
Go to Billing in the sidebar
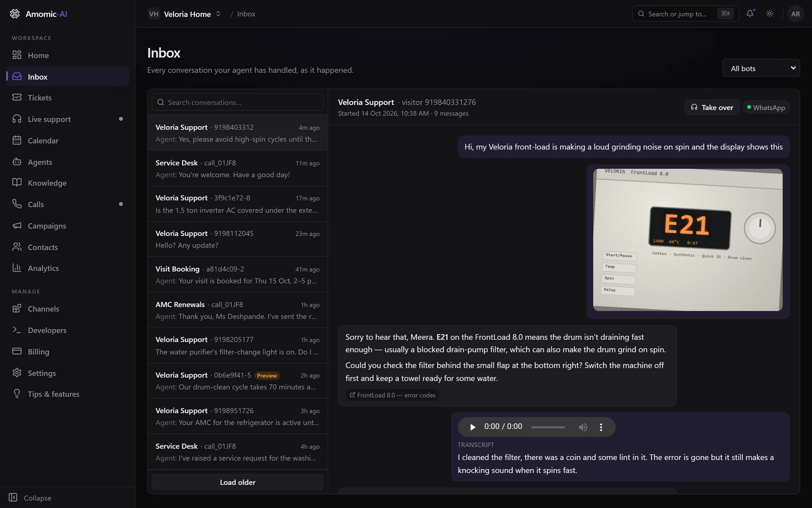click(68, 351)
